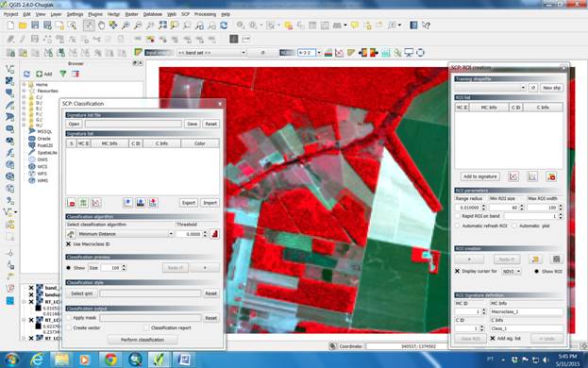Open the Help contents icon

pos(426,25)
